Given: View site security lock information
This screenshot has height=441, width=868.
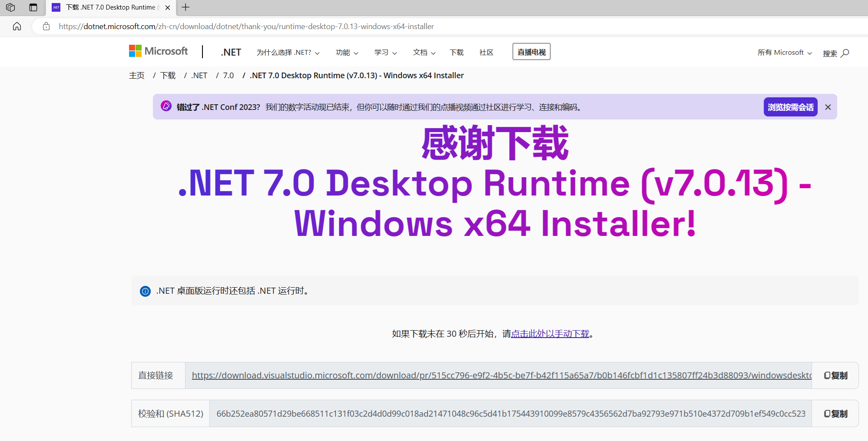Looking at the screenshot, I should (46, 27).
